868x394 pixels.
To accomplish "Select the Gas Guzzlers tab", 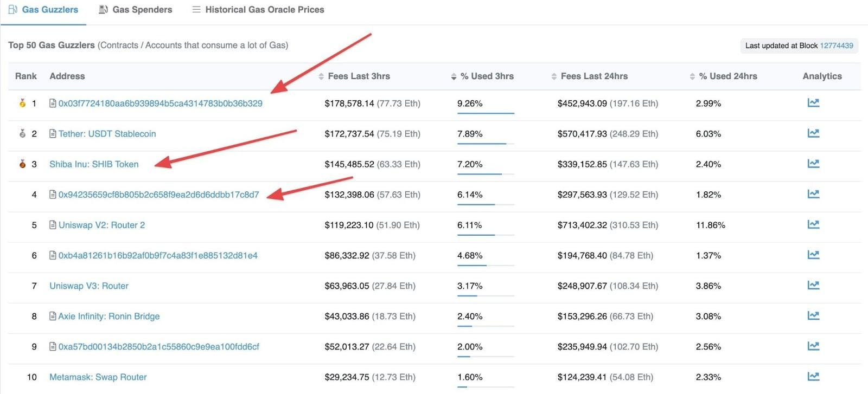I will point(43,10).
